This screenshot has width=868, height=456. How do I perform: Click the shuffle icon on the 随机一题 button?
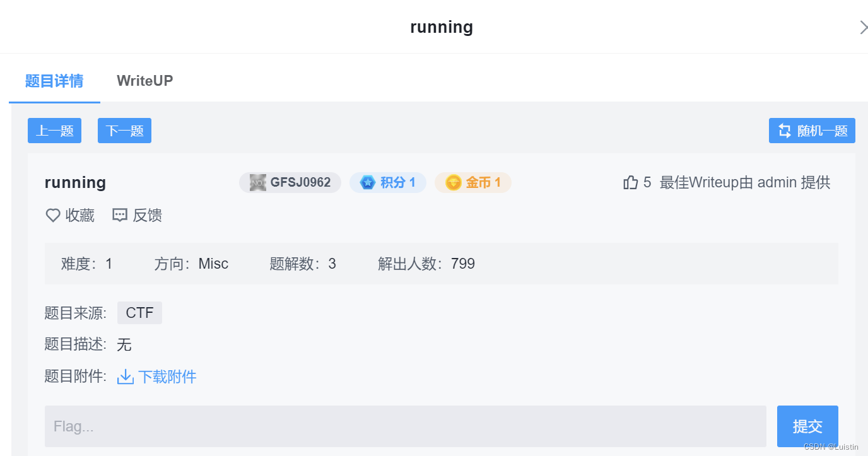[784, 131]
